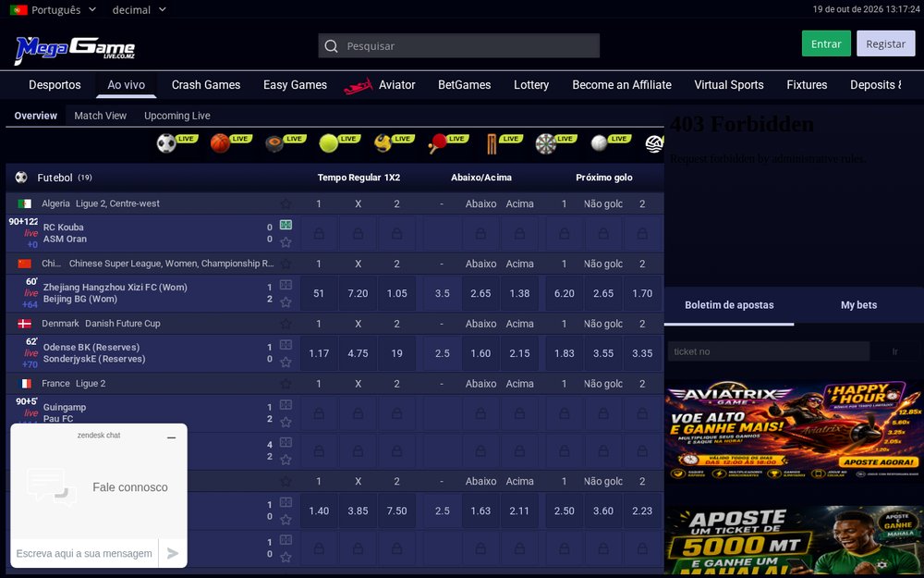Image resolution: width=924 pixels, height=578 pixels.
Task: Open the My bets tab
Action: (x=858, y=305)
